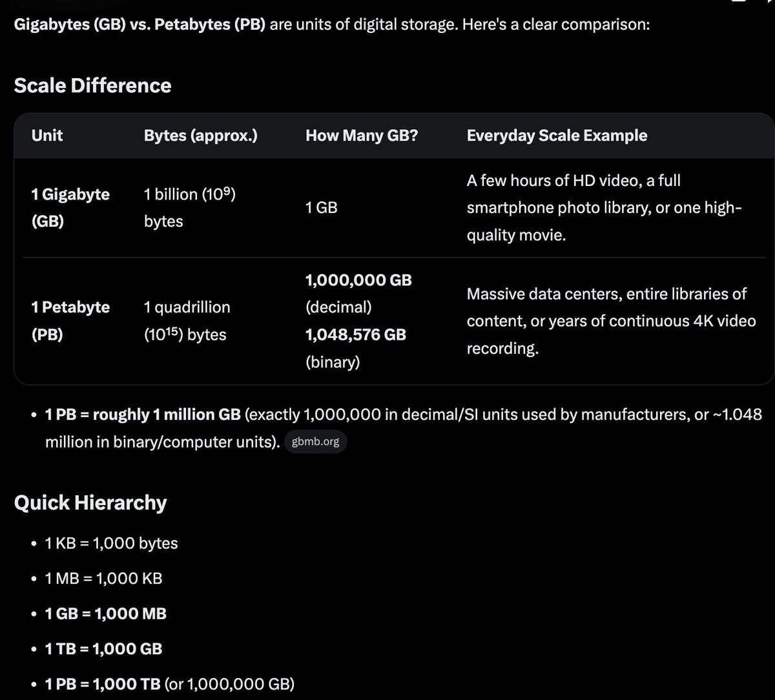Viewport: 775px width, 700px height.
Task: Click the 'How Many GB?' column header
Action: click(362, 136)
